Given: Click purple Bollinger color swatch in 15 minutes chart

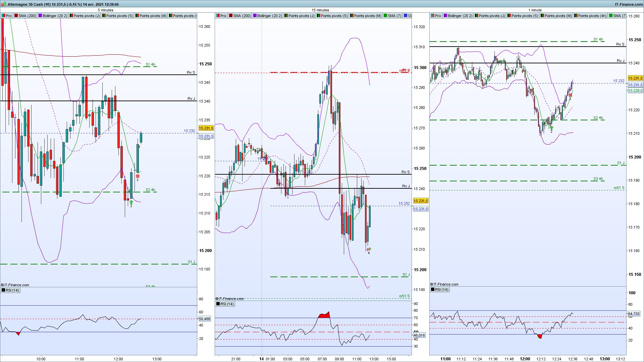Looking at the screenshot, I should click(x=255, y=16).
